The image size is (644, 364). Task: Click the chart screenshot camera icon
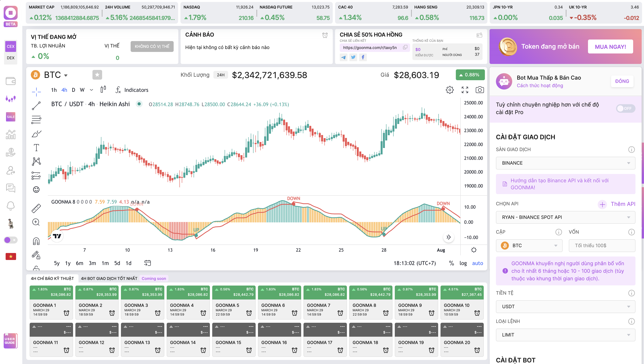(479, 90)
